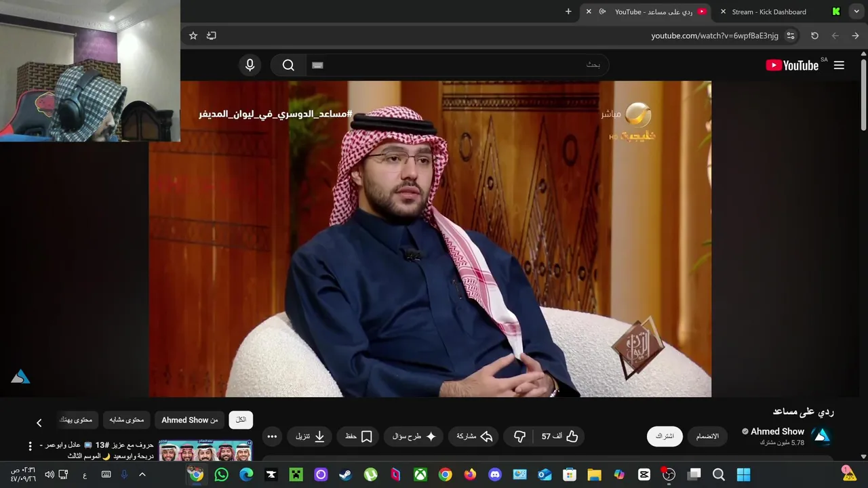Show hidden system tray icons

(142, 474)
